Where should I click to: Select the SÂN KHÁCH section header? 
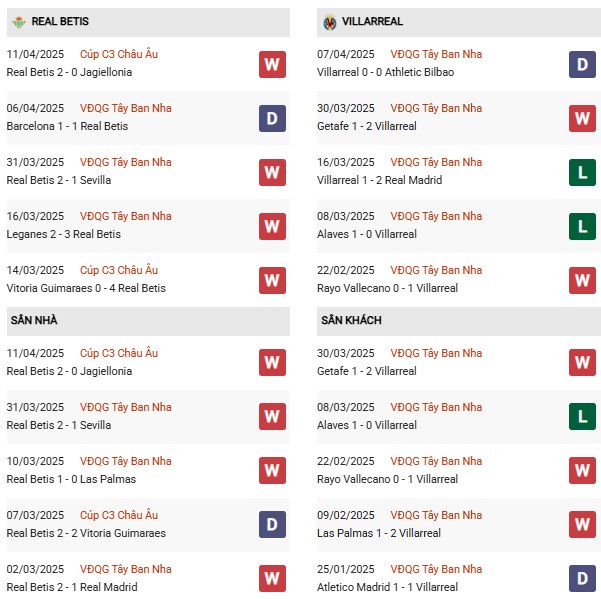351,320
